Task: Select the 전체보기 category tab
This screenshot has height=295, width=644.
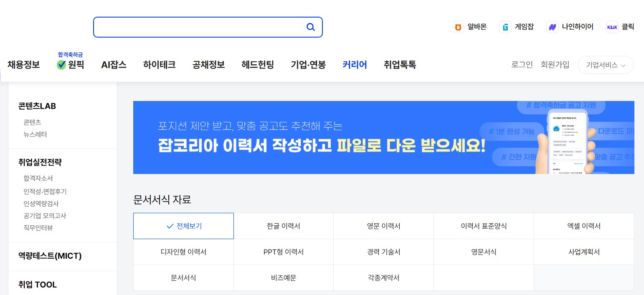Action: click(183, 226)
